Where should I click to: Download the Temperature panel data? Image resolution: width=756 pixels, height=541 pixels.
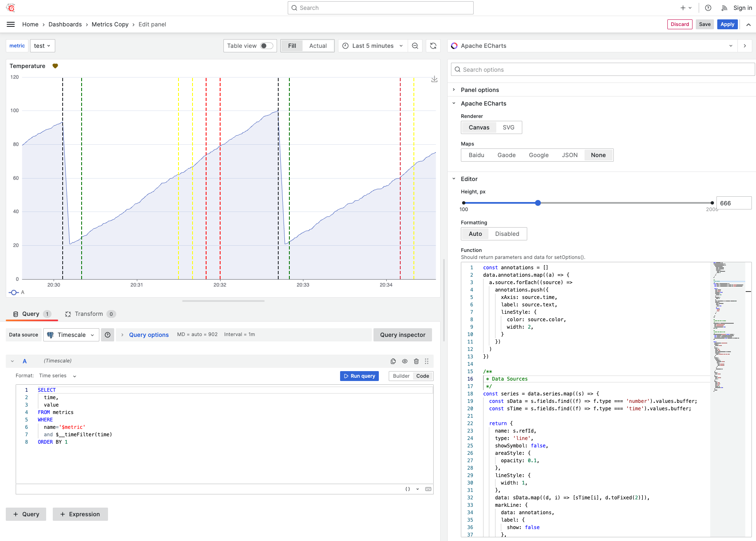pos(434,79)
